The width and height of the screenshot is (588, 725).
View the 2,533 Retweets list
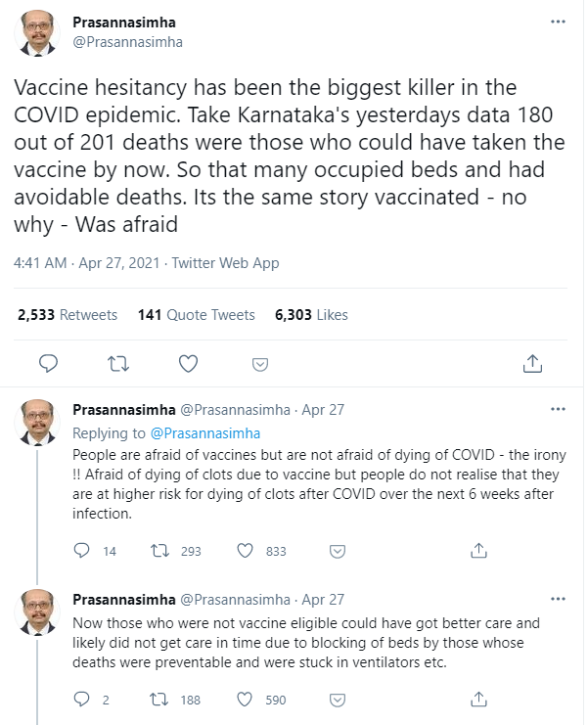click(68, 315)
